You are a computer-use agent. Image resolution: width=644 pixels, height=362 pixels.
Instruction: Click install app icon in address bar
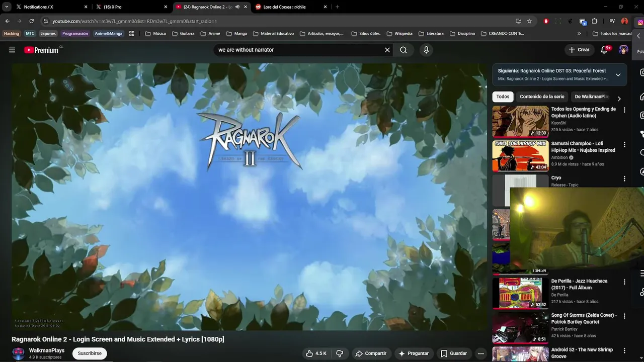click(x=518, y=21)
